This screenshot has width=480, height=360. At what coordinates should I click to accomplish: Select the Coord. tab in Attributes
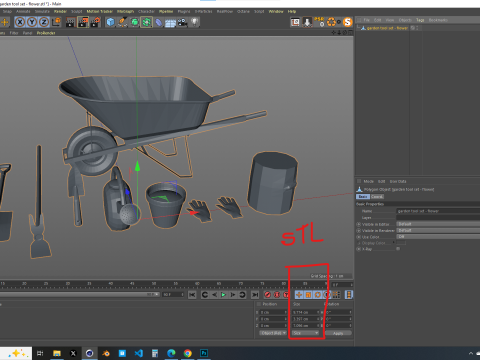(377, 197)
